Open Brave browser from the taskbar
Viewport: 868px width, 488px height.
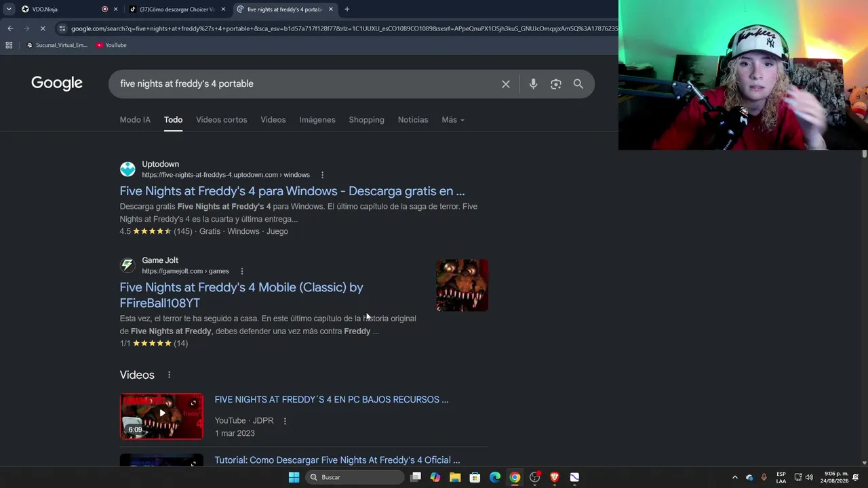[555, 477]
